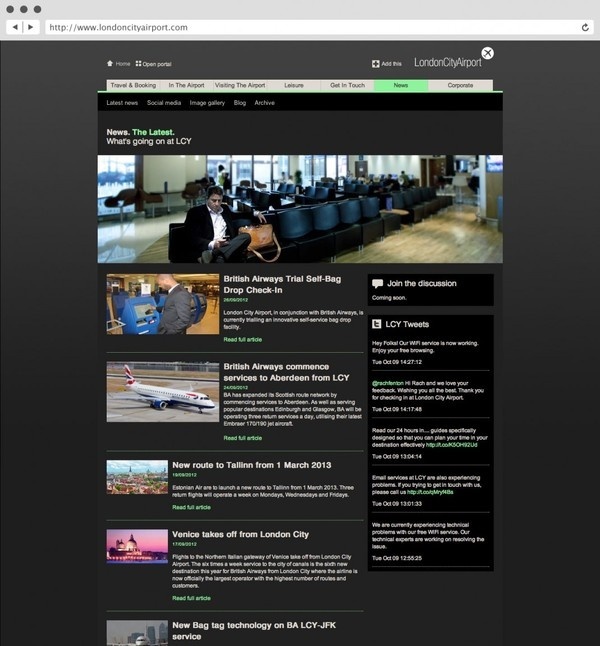Open Venice takes off from London City headline
Screen dimensions: 600x646
coord(241,535)
